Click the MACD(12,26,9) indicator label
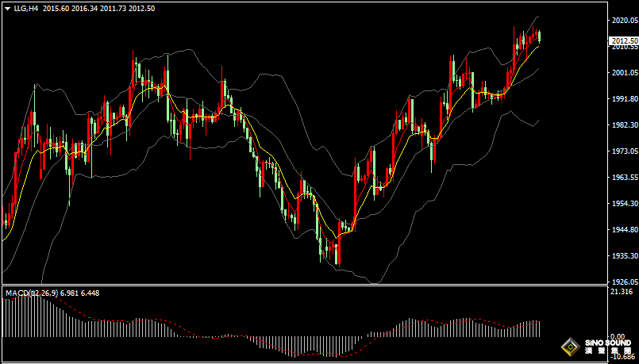Image resolution: width=639 pixels, height=364 pixels. tap(30, 293)
